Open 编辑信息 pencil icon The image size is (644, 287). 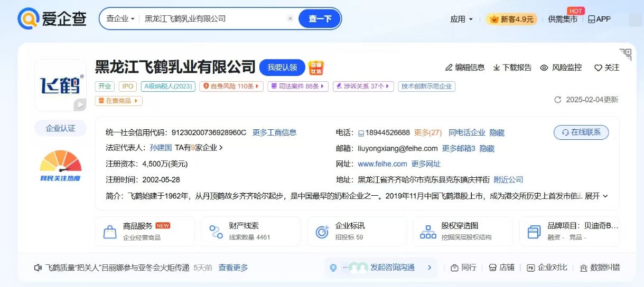click(x=449, y=68)
